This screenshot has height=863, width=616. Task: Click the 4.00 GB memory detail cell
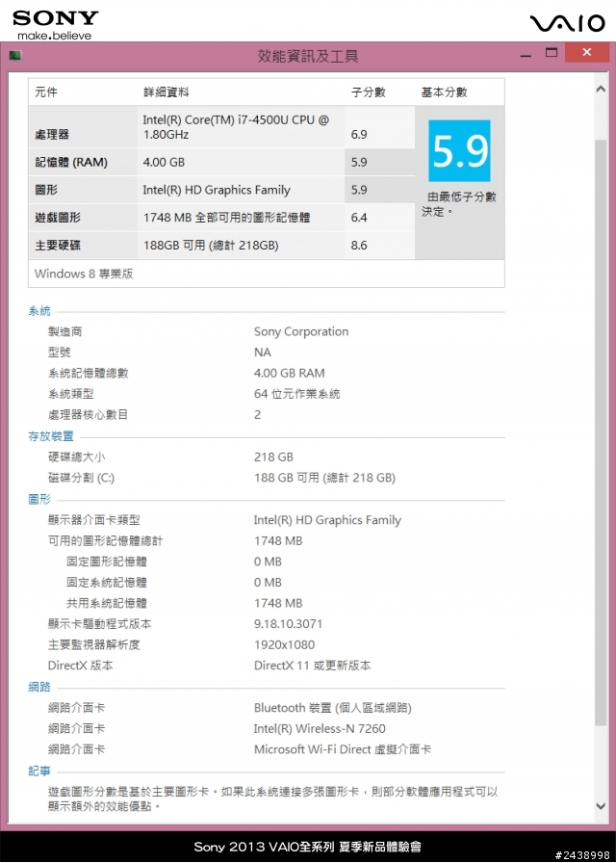click(x=164, y=163)
